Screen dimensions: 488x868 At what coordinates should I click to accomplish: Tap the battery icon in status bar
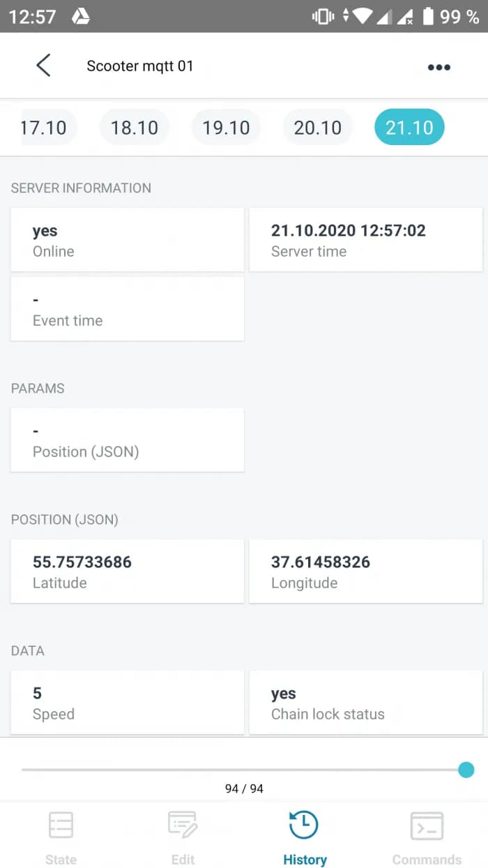pos(428,17)
